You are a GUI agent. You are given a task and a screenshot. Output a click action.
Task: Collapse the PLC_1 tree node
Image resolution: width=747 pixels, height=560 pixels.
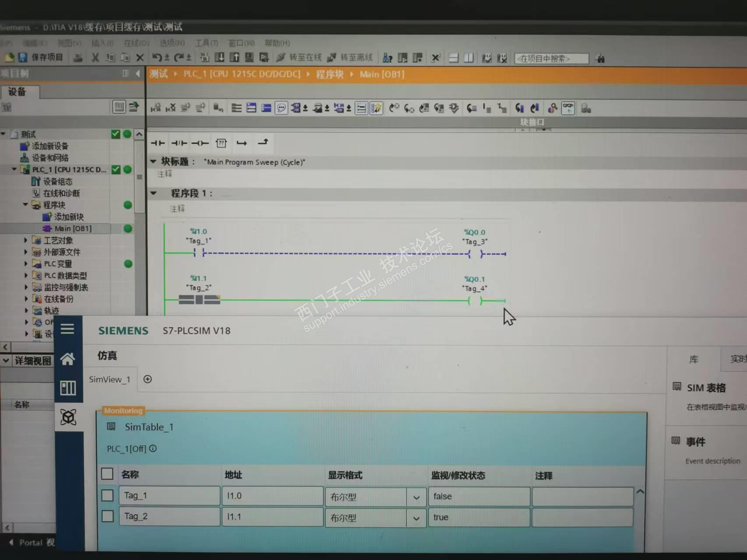coord(14,169)
